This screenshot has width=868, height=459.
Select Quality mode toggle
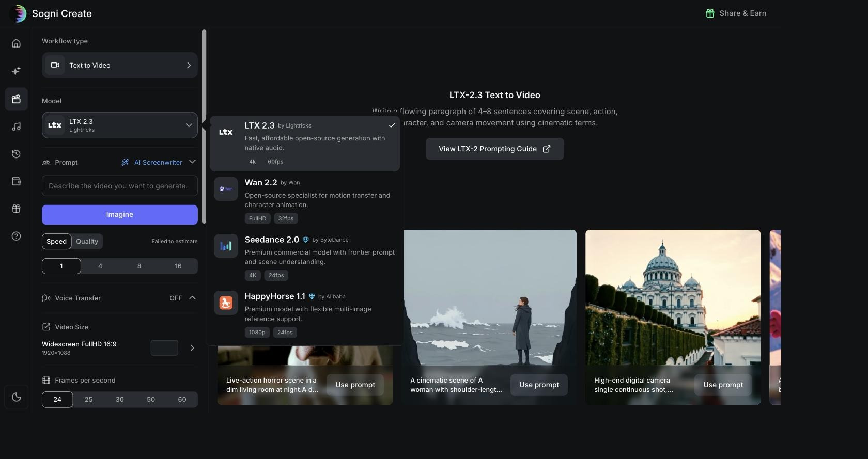(87, 241)
